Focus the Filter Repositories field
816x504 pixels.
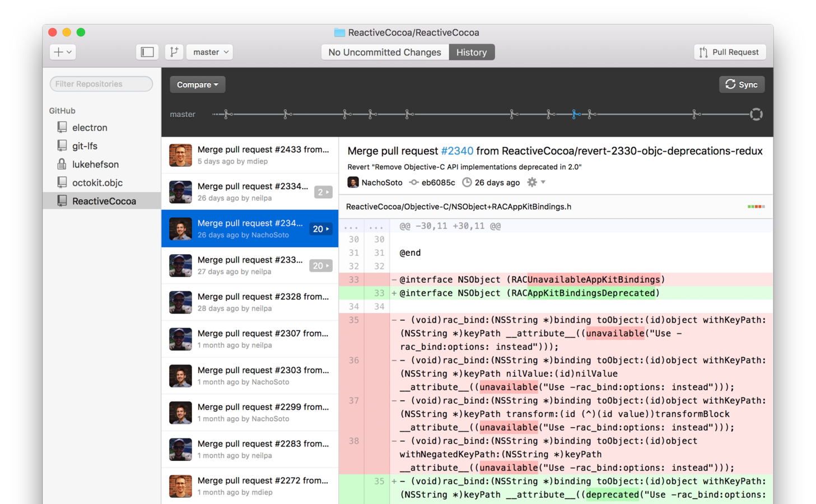pos(101,84)
